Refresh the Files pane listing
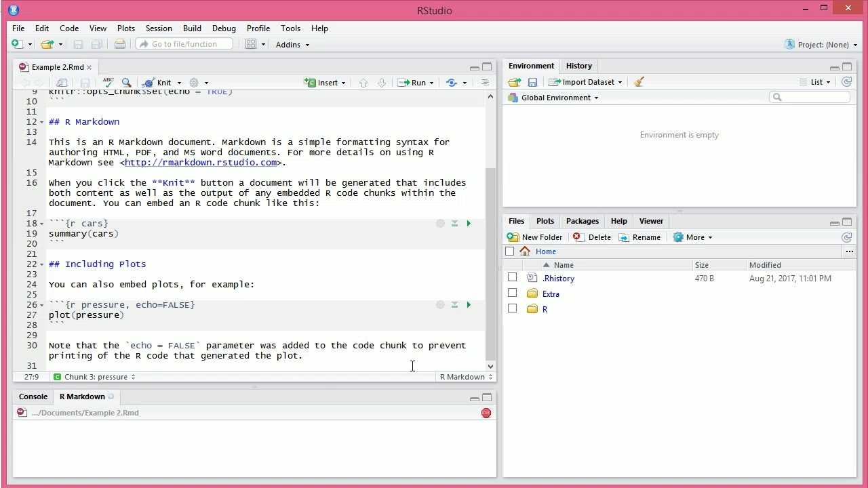868x488 pixels. coord(846,237)
